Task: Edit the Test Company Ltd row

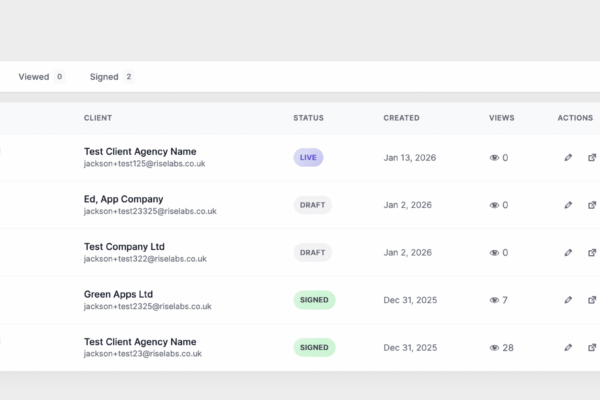Action: pos(568,252)
